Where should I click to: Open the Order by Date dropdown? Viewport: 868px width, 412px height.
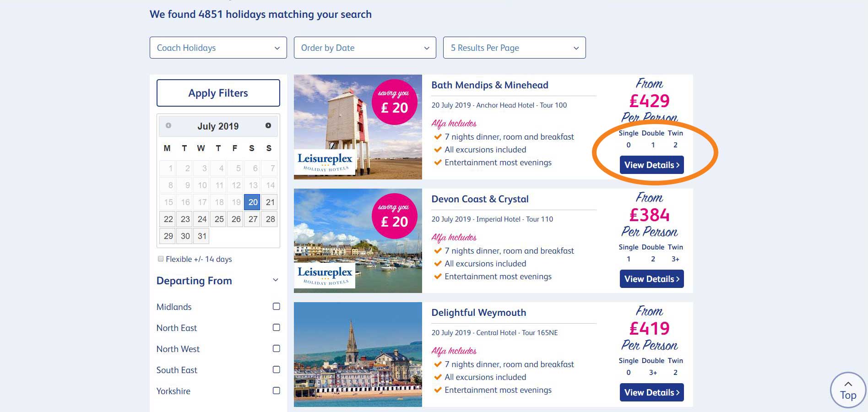click(364, 48)
